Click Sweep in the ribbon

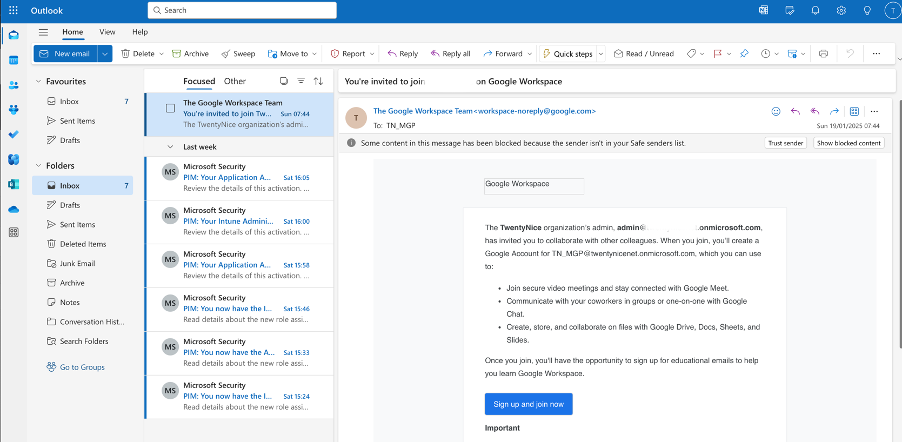click(238, 54)
